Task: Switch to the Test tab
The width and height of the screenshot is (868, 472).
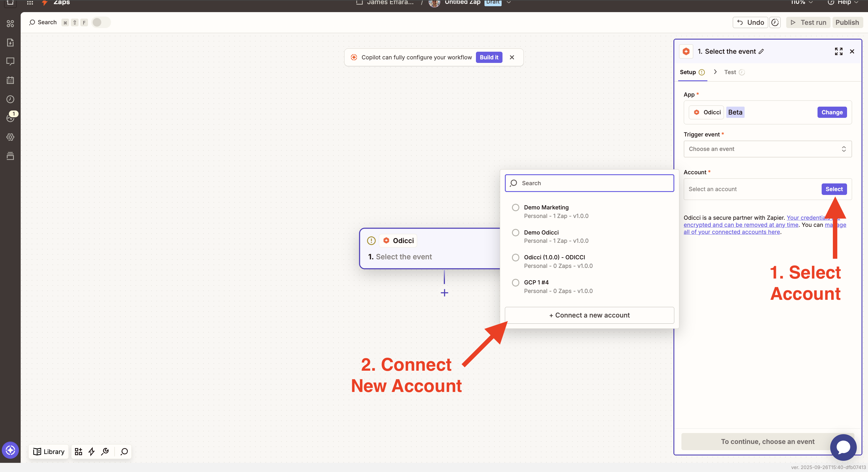Action: coord(730,72)
